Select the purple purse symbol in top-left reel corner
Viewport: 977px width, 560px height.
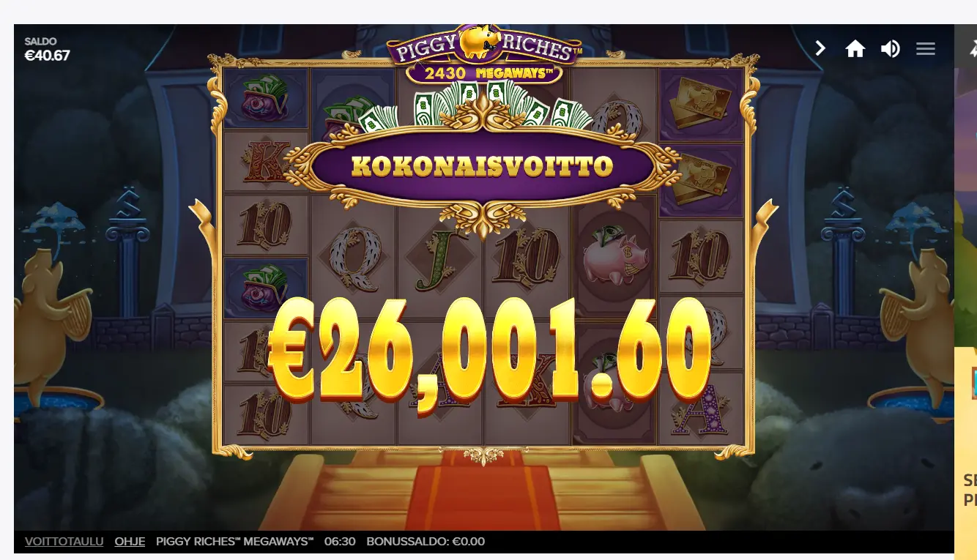(265, 98)
